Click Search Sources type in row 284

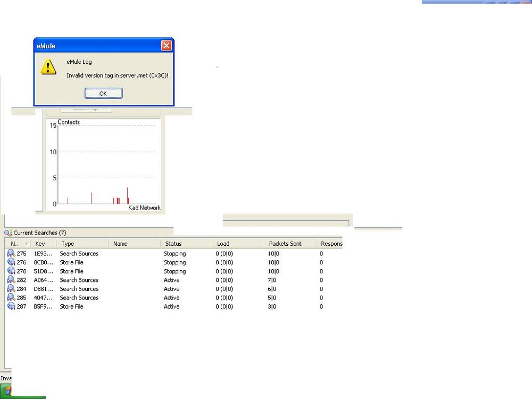(79, 289)
